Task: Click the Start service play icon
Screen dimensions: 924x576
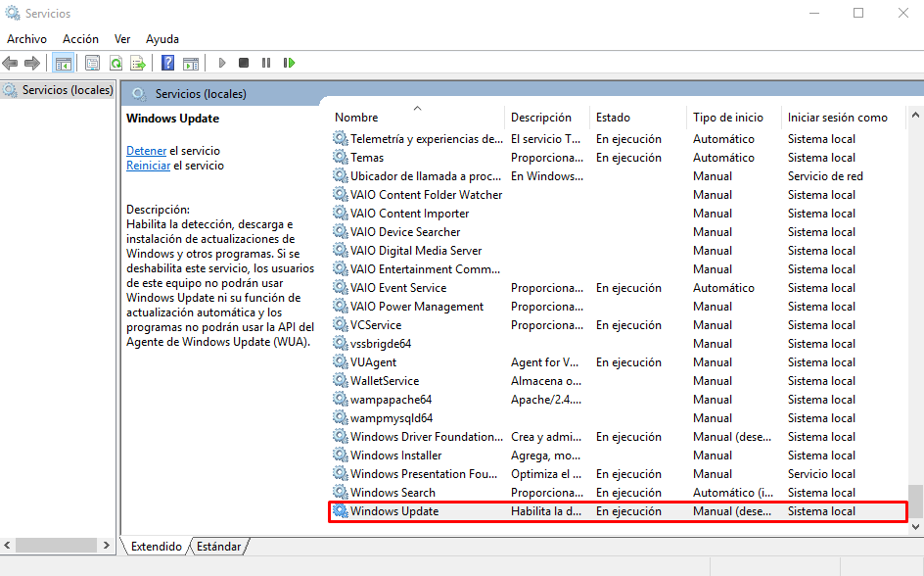Action: (x=222, y=63)
